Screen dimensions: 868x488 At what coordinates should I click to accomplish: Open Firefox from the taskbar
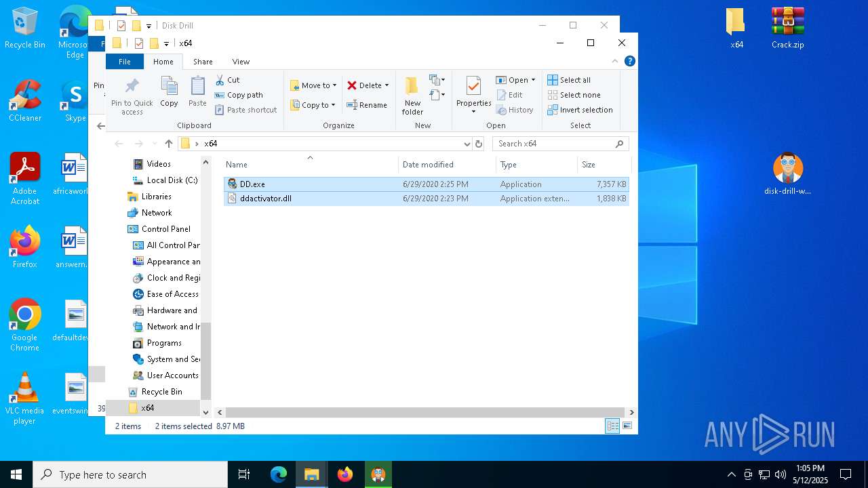pos(345,474)
